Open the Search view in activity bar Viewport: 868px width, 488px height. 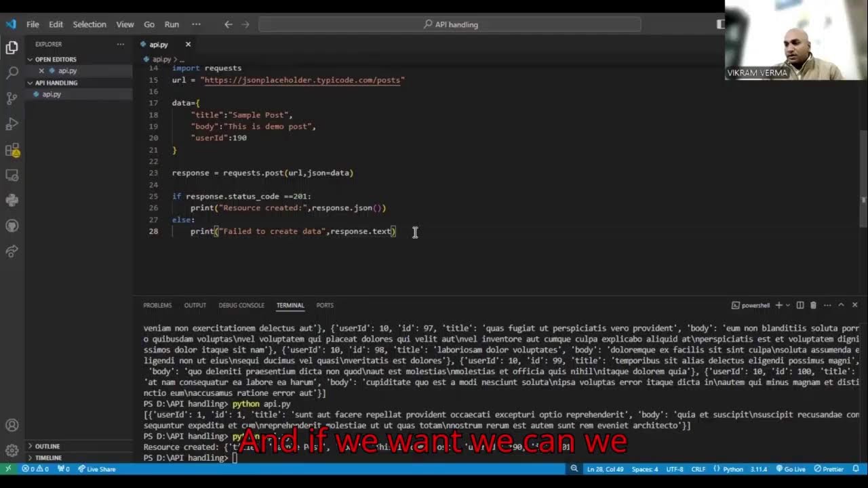click(x=12, y=73)
